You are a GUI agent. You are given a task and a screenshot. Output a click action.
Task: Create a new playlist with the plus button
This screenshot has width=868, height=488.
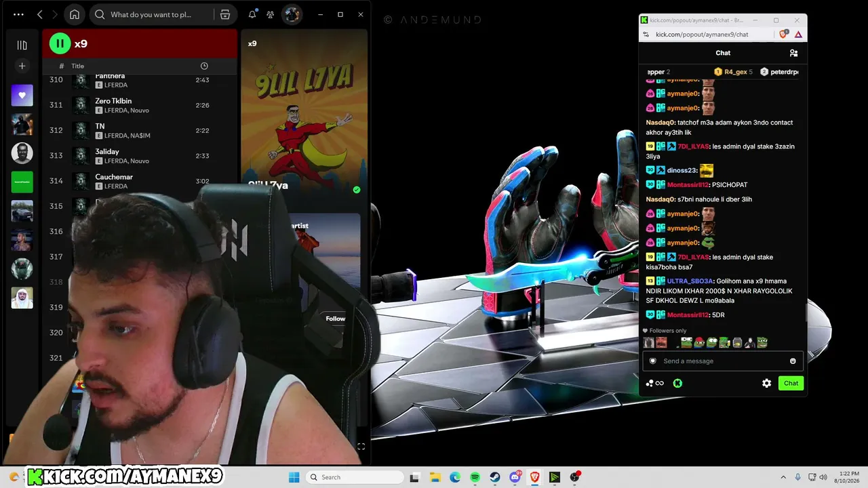[22, 66]
